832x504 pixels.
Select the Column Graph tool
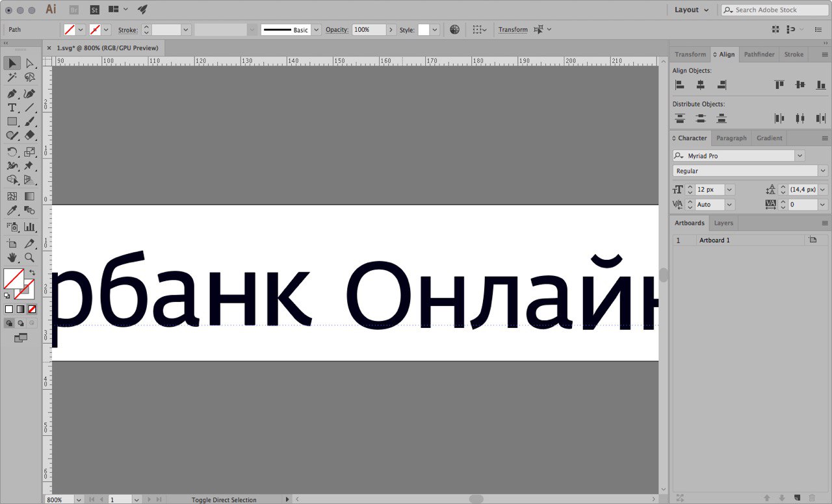click(x=29, y=227)
